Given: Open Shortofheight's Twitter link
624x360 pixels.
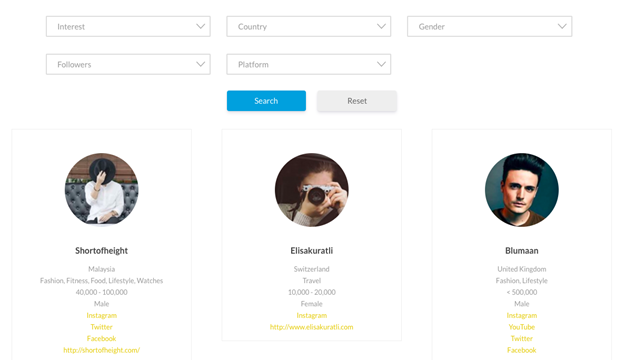Looking at the screenshot, I should click(x=101, y=327).
